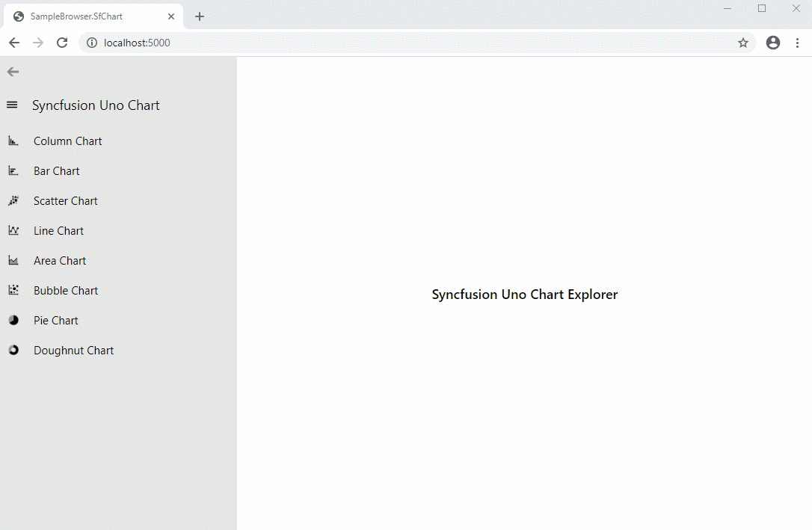This screenshot has width=812, height=530.
Task: Click the Pie Chart icon
Action: [13, 320]
